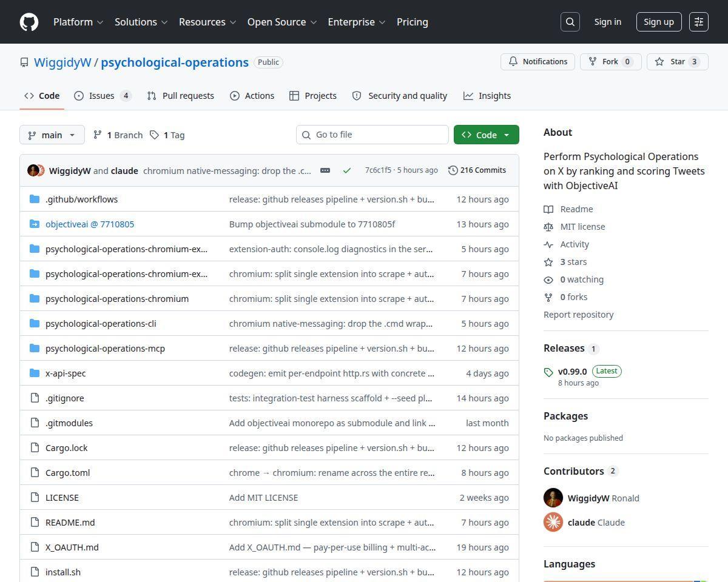Viewport: 728px width, 582px height.
Task: Open commit hash 7c6c1f5
Action: [378, 170]
